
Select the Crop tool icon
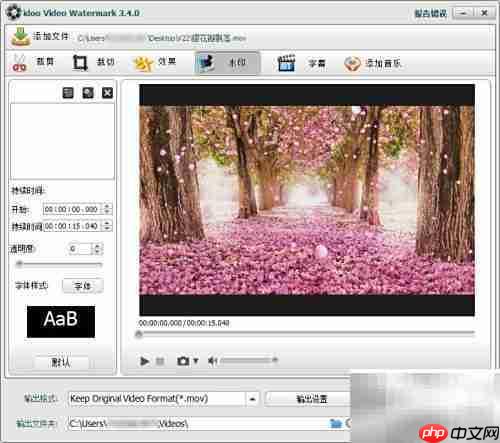point(80,62)
